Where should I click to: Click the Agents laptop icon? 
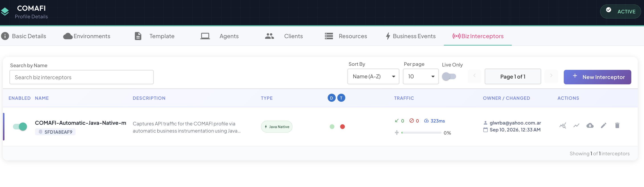point(205,36)
